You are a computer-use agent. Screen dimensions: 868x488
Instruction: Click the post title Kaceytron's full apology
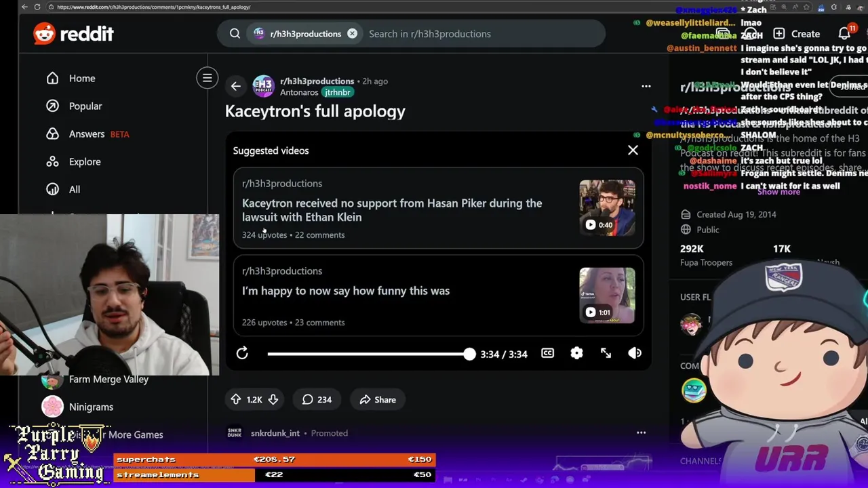(x=315, y=111)
